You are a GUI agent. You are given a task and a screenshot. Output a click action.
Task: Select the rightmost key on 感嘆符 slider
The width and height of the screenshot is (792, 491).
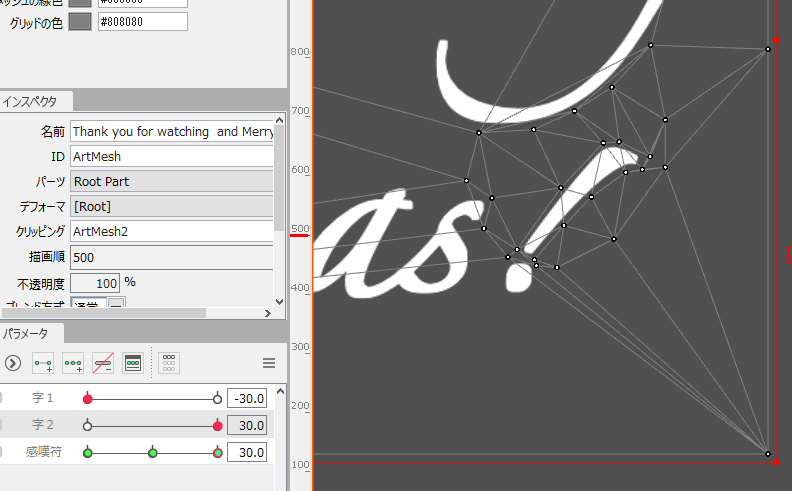[x=218, y=453]
